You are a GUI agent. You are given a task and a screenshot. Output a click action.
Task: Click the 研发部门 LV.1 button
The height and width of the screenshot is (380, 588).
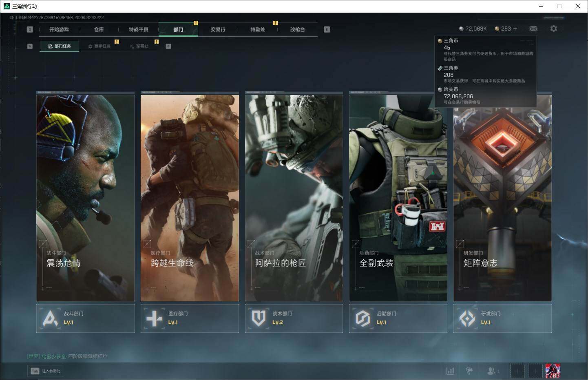(x=502, y=318)
